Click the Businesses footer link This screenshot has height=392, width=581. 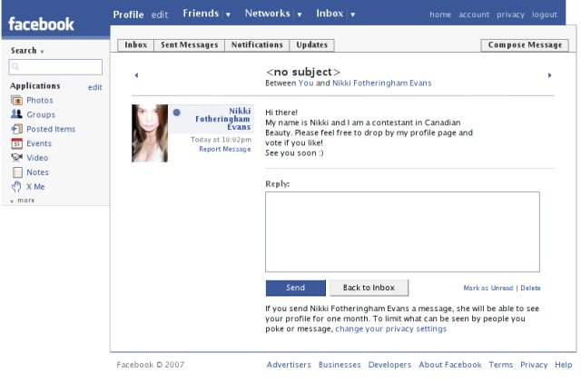[x=340, y=365]
